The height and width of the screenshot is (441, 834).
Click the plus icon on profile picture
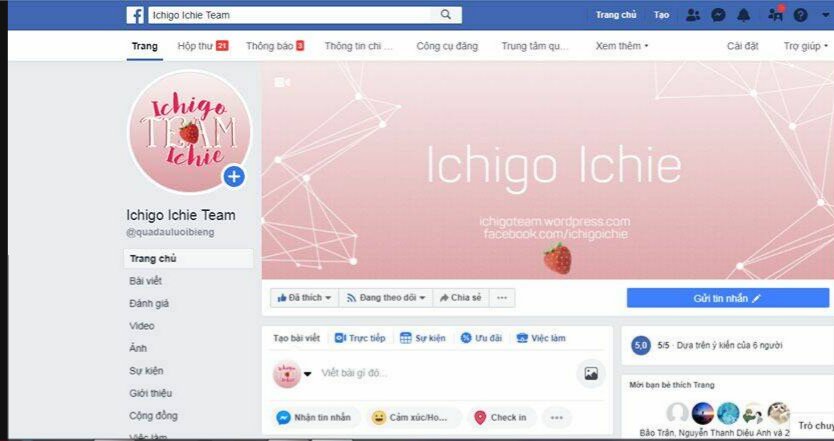pyautogui.click(x=234, y=177)
